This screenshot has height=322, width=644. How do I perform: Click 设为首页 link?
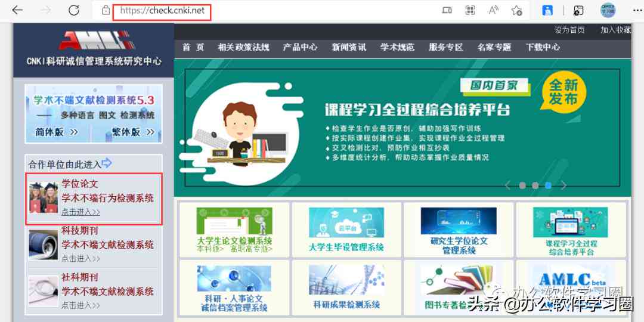[x=569, y=30]
